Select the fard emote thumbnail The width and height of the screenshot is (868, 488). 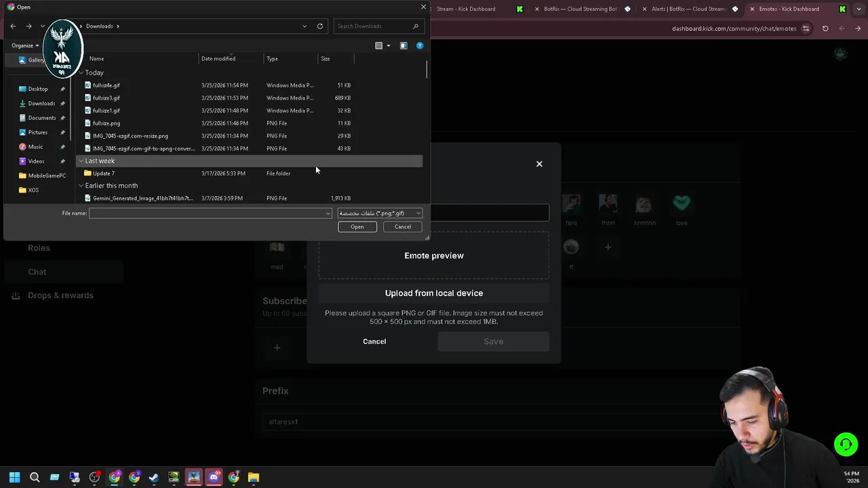(x=572, y=203)
